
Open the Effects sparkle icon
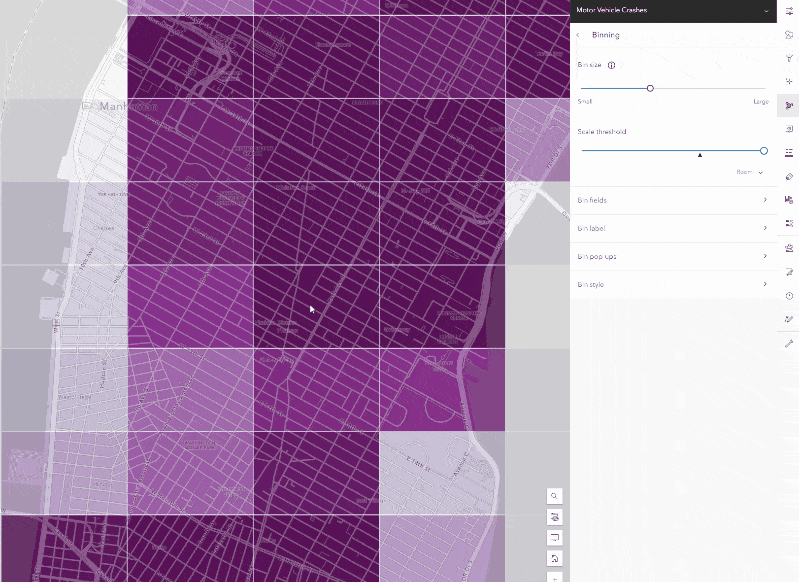click(789, 82)
